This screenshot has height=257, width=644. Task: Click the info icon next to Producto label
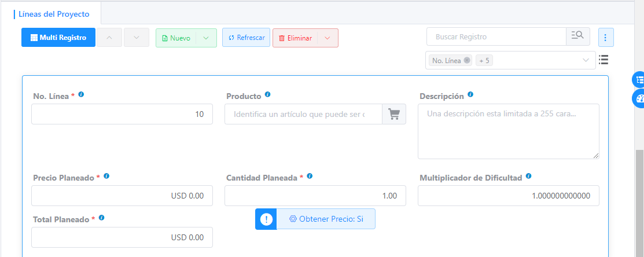(267, 95)
